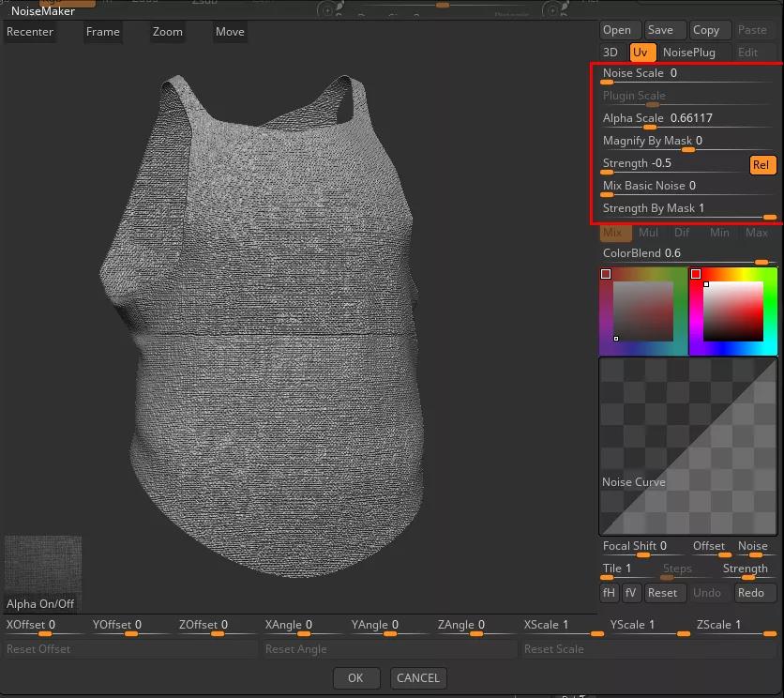Open the NoisePlug plugin selector
This screenshot has height=698, width=784.
688,53
